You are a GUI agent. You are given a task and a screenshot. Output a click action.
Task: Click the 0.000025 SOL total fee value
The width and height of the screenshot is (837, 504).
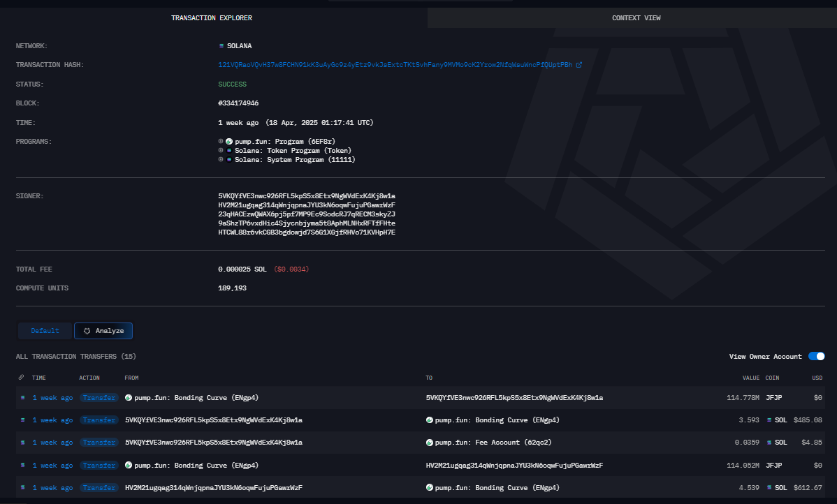pyautogui.click(x=242, y=269)
